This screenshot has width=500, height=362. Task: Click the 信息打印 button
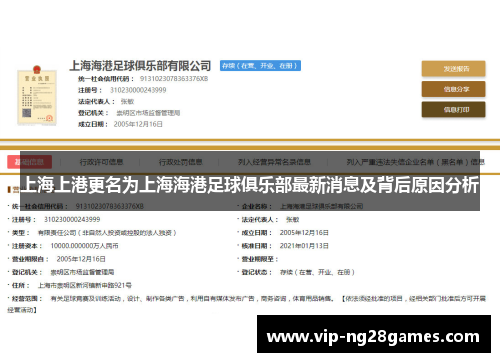point(453,110)
